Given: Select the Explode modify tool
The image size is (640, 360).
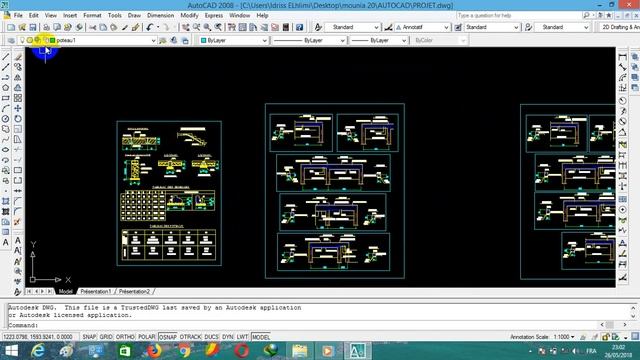Looking at the screenshot, I should (17, 222).
